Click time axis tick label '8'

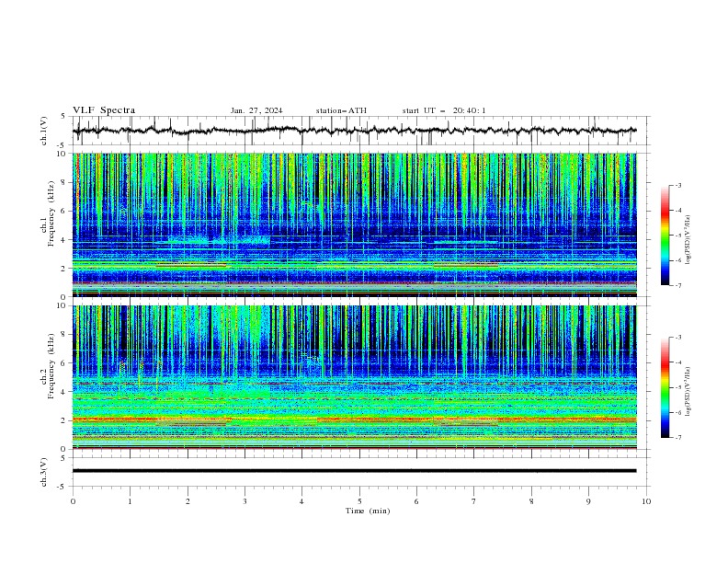tap(531, 501)
